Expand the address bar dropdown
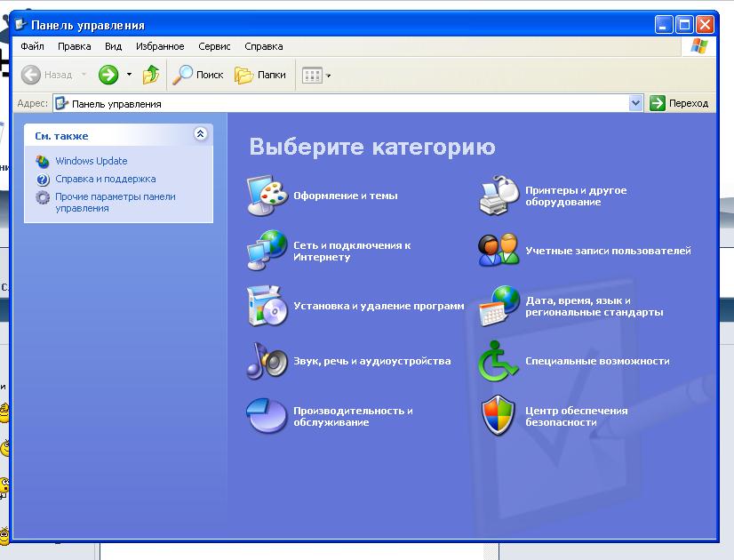The height and width of the screenshot is (560, 734). (x=635, y=103)
